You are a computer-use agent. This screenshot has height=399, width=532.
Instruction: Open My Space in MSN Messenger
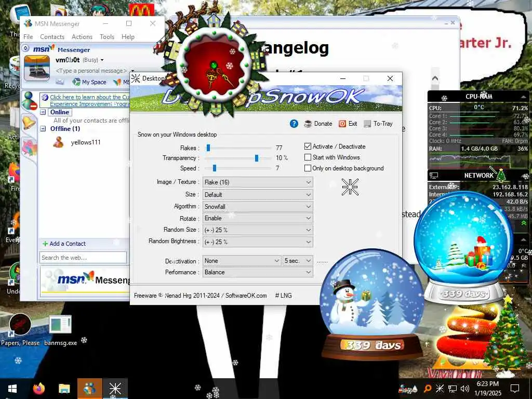pyautogui.click(x=89, y=82)
